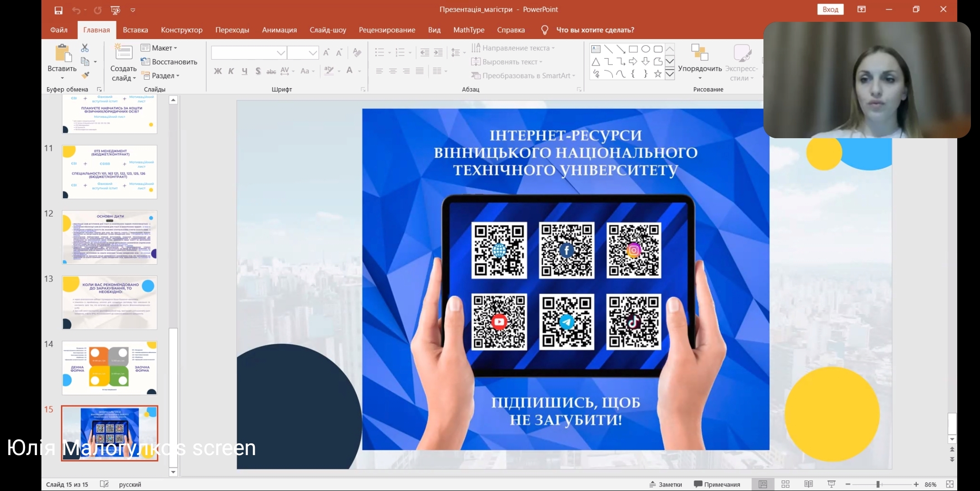Toggle Italic (К) formatting

point(231,71)
